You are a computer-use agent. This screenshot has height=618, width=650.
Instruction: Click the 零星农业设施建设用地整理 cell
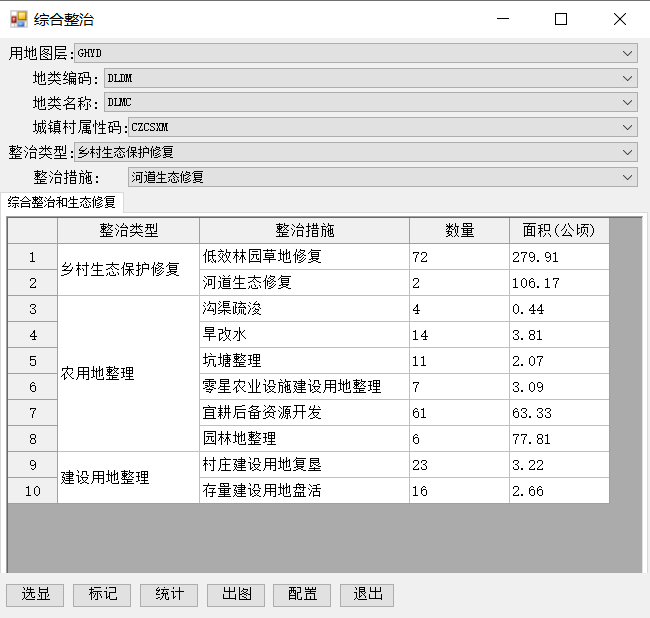(305, 387)
